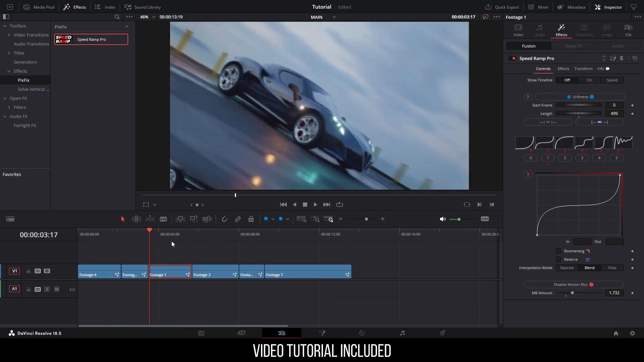This screenshot has height=362, width=644.
Task: Open the project settings gear icon
Action: (x=632, y=333)
